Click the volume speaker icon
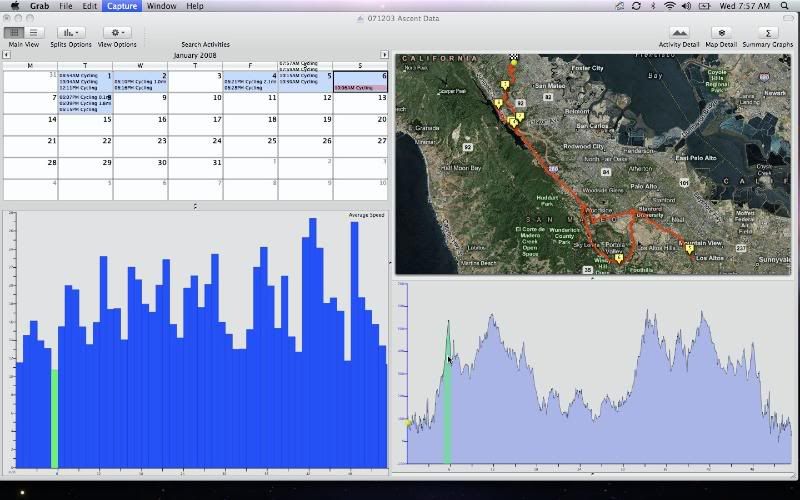 (686, 6)
